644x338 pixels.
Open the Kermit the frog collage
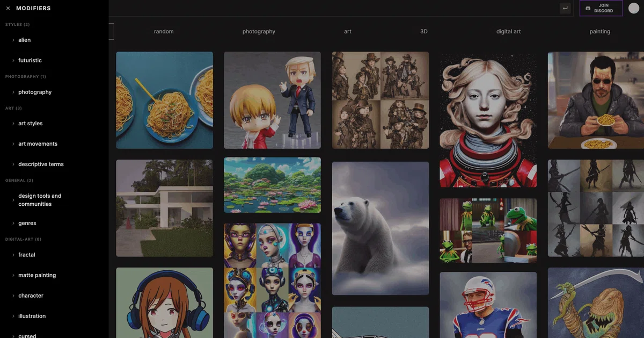488,231
